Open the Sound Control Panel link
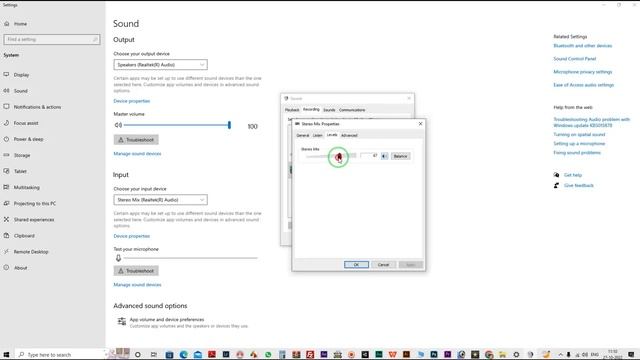 (x=574, y=59)
